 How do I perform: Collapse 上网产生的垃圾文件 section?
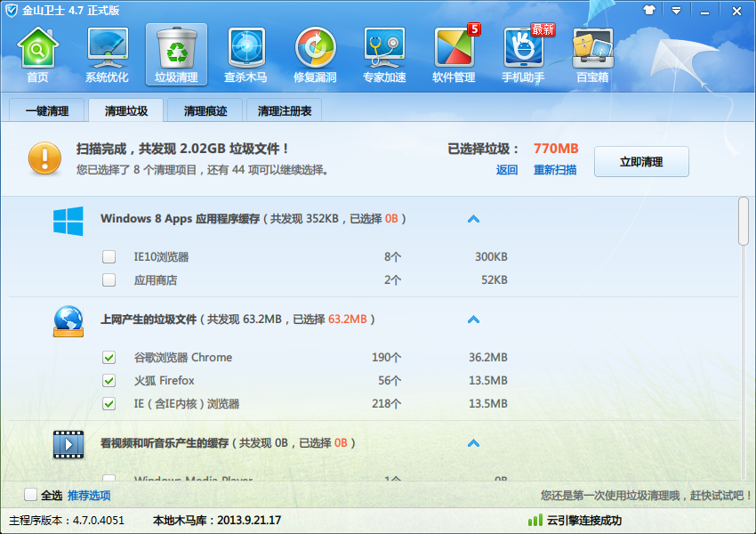click(473, 320)
